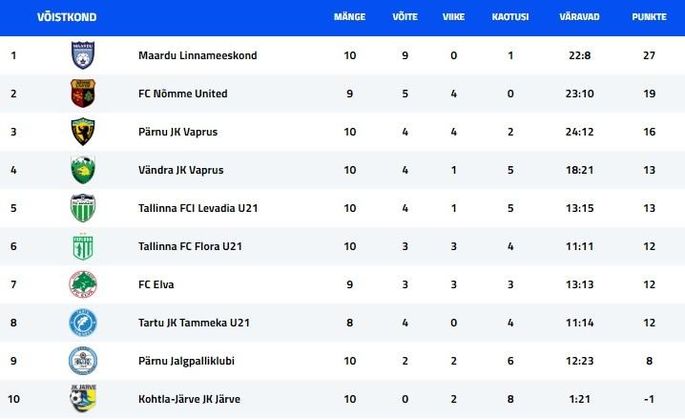
Task: Click the Tallinna FCI Levadia U21 crest
Action: (83, 208)
